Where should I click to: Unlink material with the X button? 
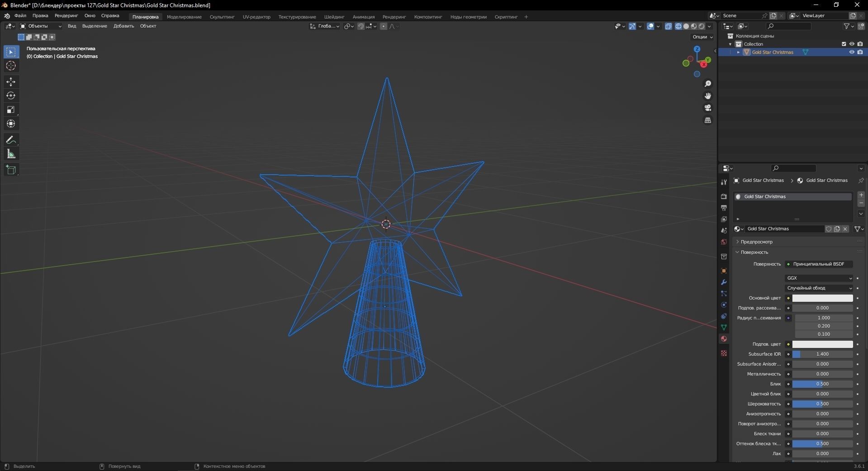[x=845, y=229]
